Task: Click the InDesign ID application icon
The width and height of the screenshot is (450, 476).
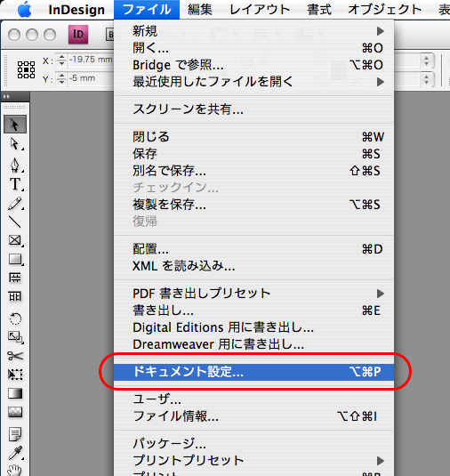Action: tap(78, 35)
